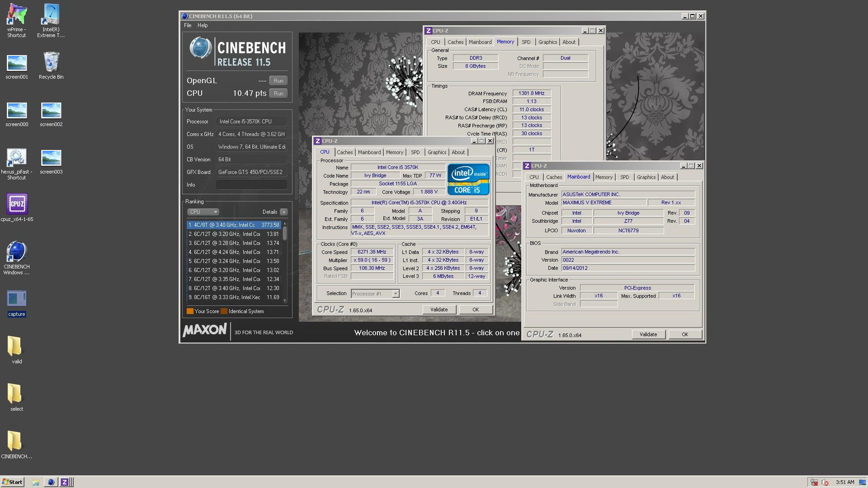Switch to SPD tab in front CPU-Z
The image size is (868, 488).
point(415,152)
